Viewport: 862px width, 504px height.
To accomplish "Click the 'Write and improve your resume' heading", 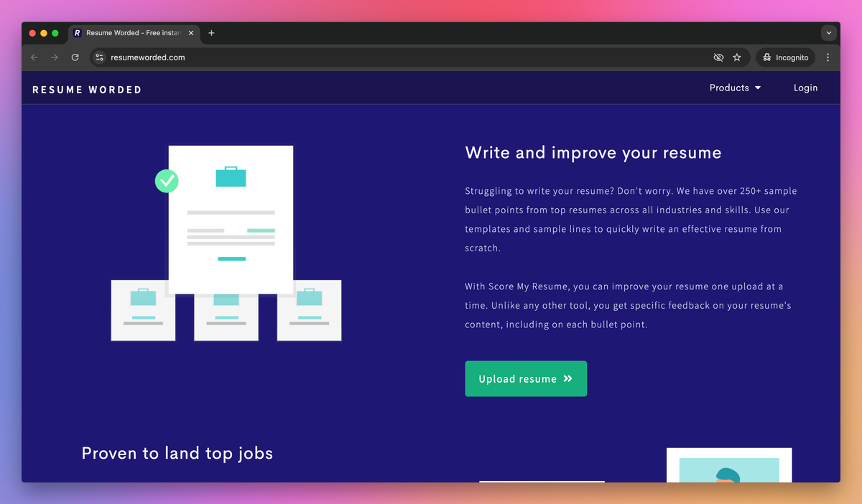I will 593,152.
